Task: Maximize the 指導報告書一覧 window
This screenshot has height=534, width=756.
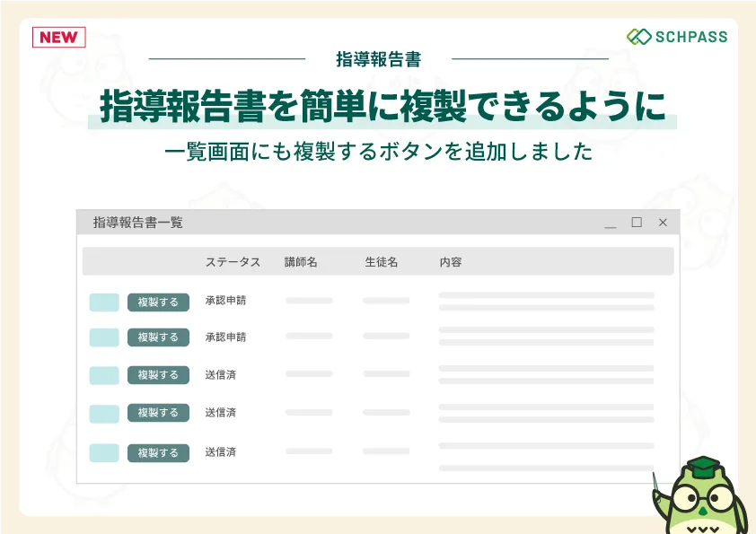Action: [x=637, y=223]
